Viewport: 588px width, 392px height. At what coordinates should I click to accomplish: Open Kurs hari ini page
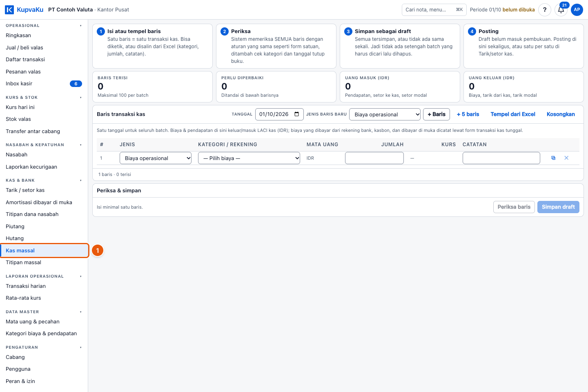click(44, 107)
